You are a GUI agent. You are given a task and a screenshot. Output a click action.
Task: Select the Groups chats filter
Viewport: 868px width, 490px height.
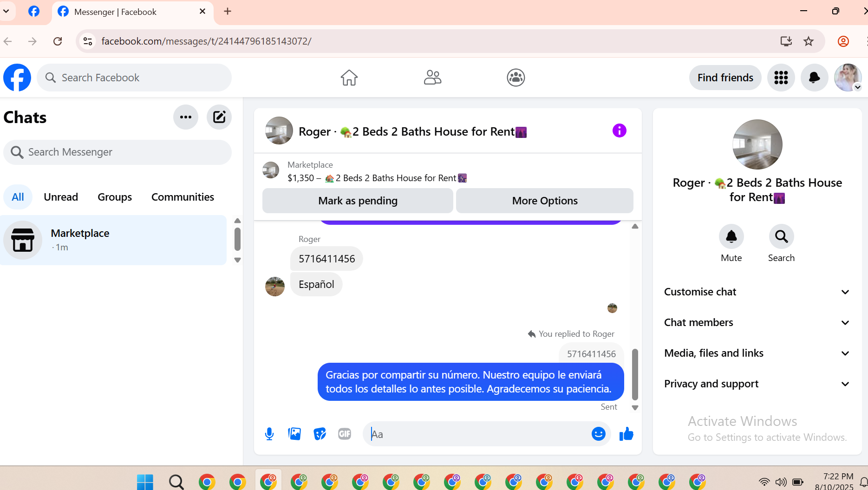[115, 197]
